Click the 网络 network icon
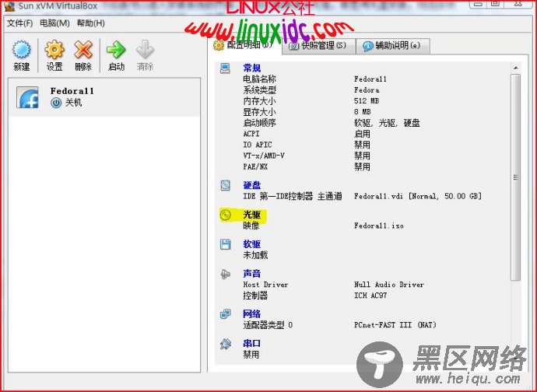This screenshot has height=392, width=537. tap(225, 313)
